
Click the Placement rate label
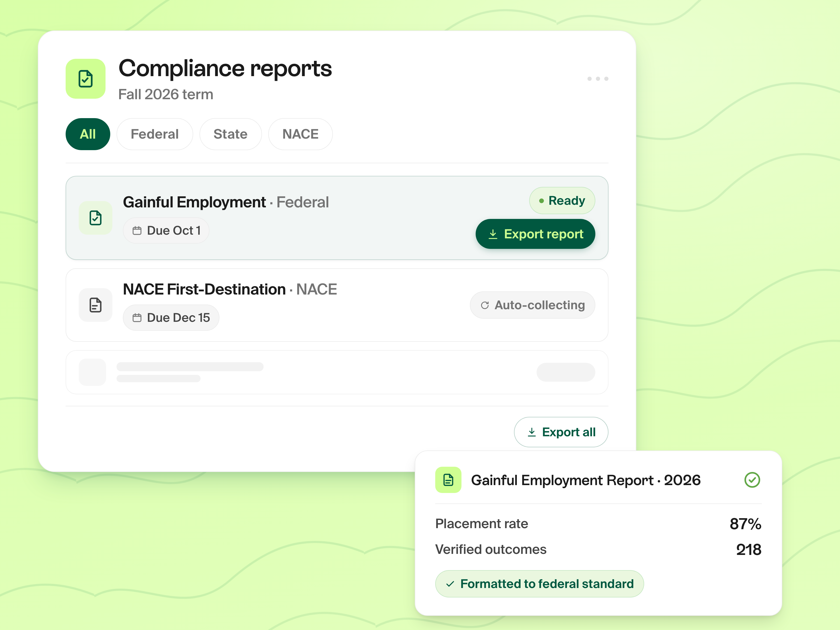coord(481,524)
